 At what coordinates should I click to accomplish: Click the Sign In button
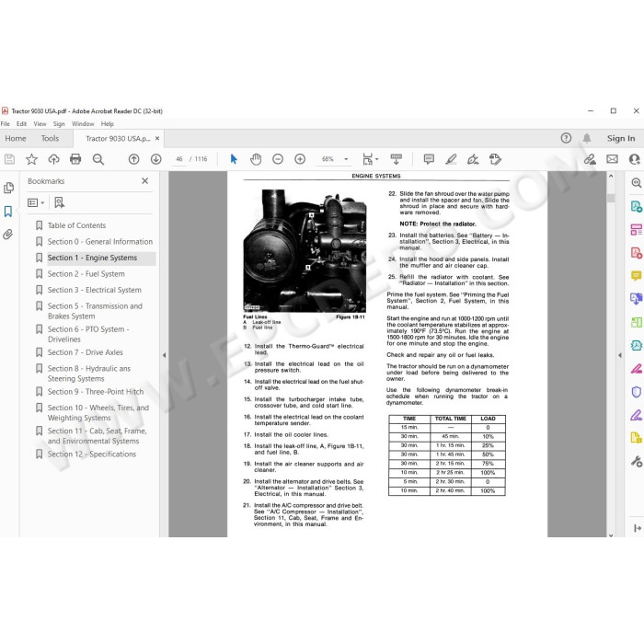coord(621,138)
